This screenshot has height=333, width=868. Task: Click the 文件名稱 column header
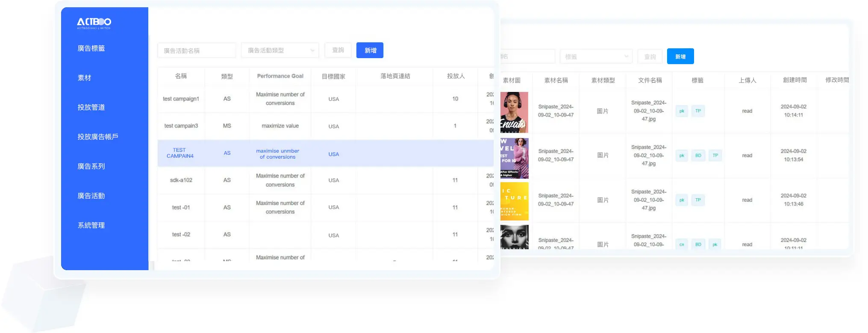coord(650,80)
